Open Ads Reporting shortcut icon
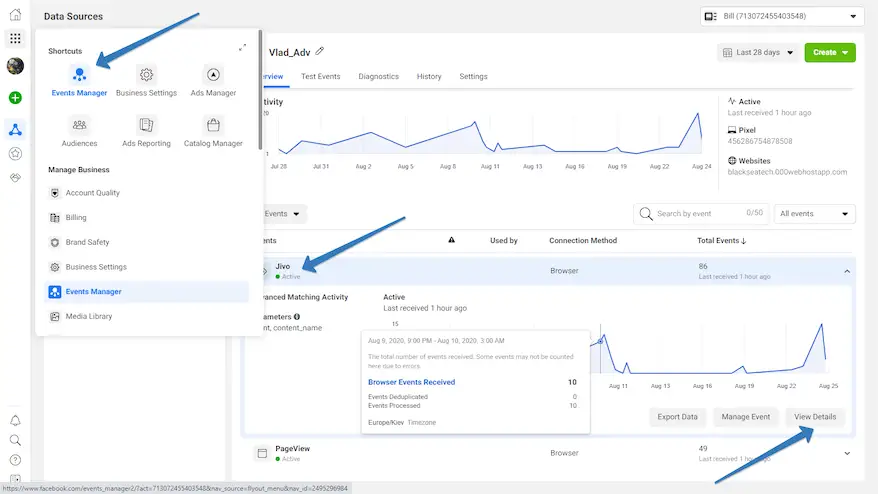 146,125
